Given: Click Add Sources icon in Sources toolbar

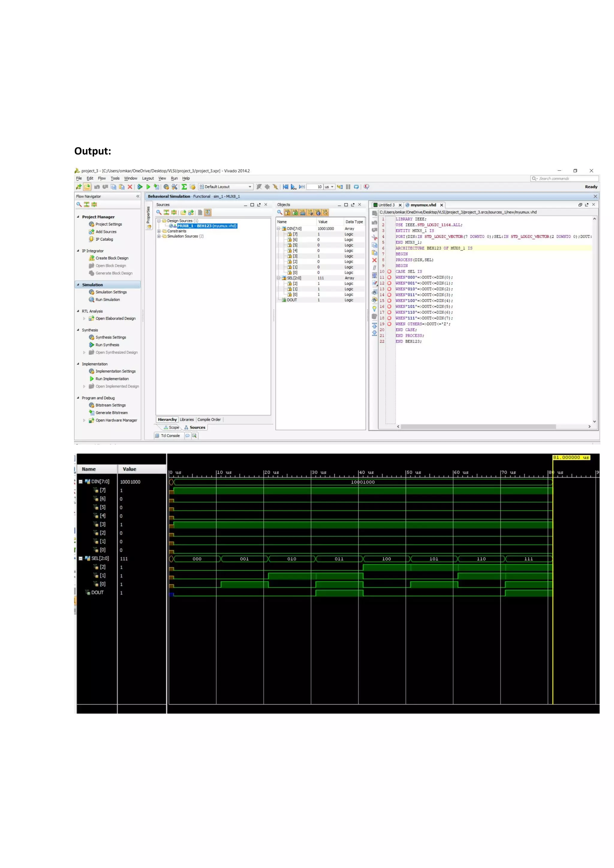Looking at the screenshot, I should click(x=191, y=213).
